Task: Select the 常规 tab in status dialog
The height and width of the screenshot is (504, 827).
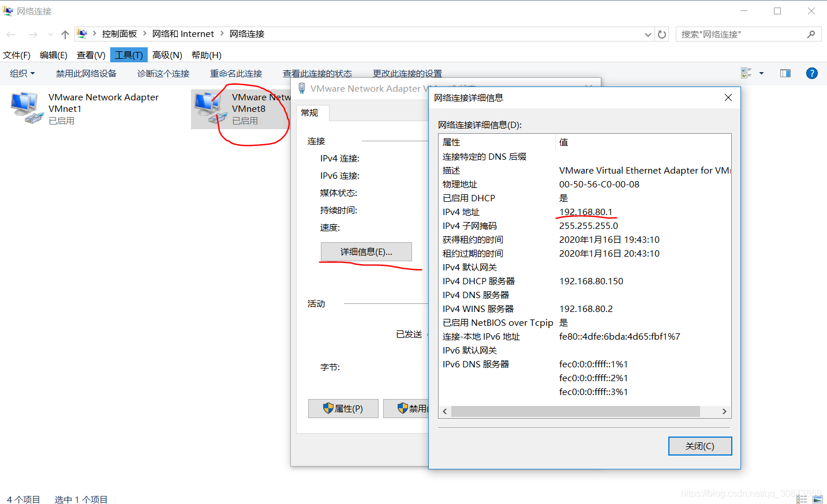Action: 310,113
